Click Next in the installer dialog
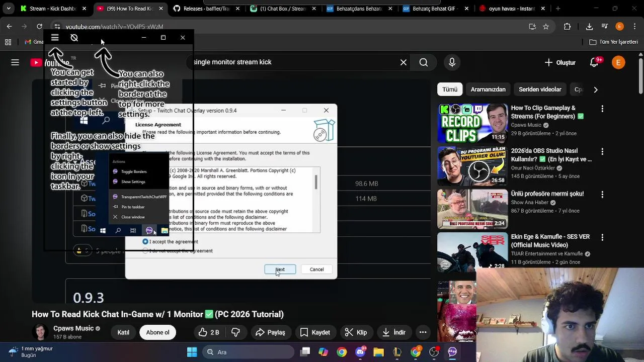This screenshot has width=644, height=362. [x=280, y=269]
